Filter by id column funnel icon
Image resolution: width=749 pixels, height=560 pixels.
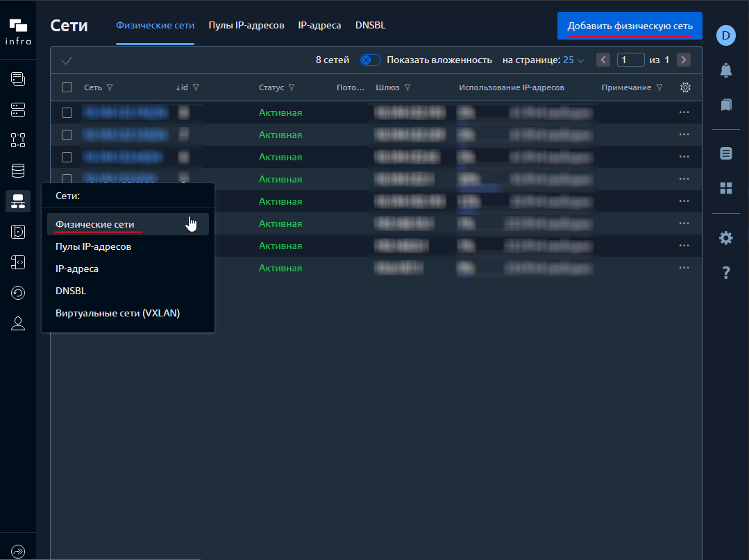click(196, 87)
